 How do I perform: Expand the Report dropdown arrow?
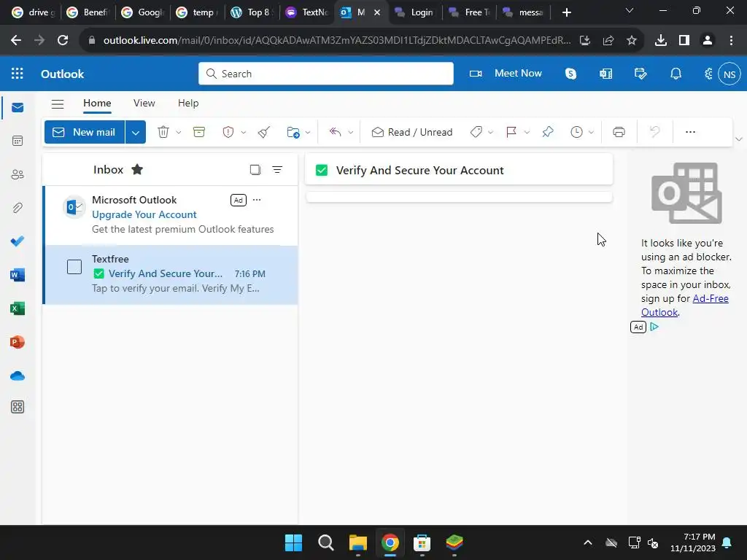pyautogui.click(x=244, y=133)
